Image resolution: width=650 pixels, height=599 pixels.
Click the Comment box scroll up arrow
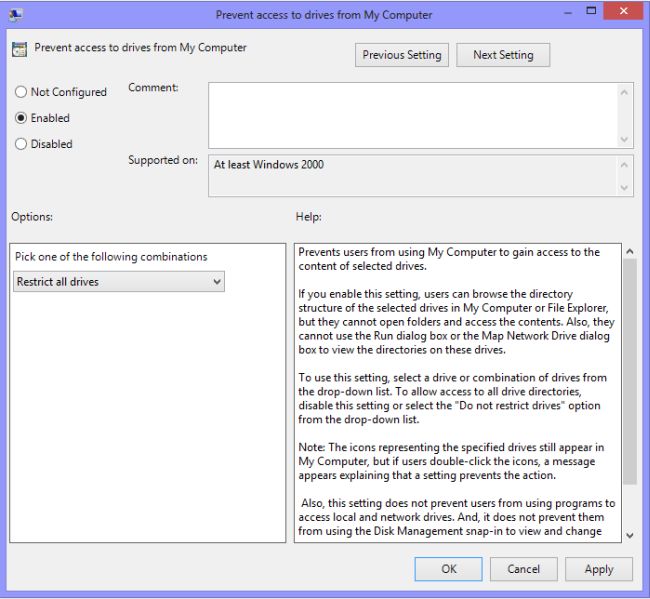624,92
